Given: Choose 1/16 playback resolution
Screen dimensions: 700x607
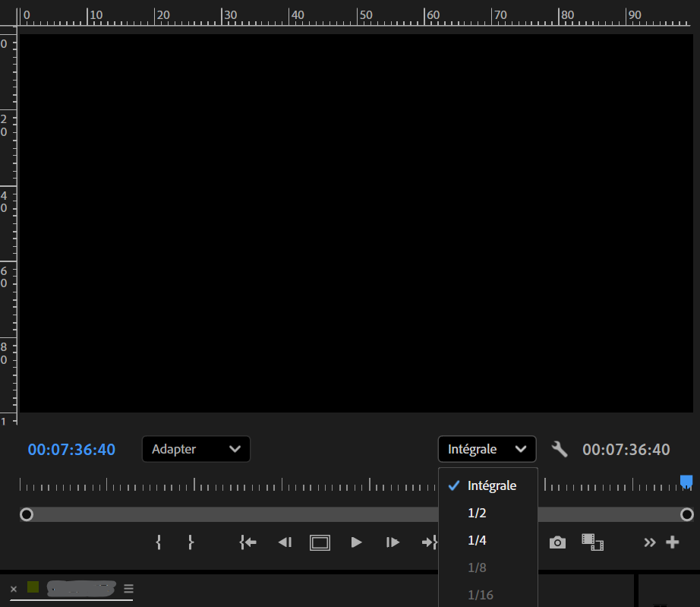Looking at the screenshot, I should click(488, 595).
